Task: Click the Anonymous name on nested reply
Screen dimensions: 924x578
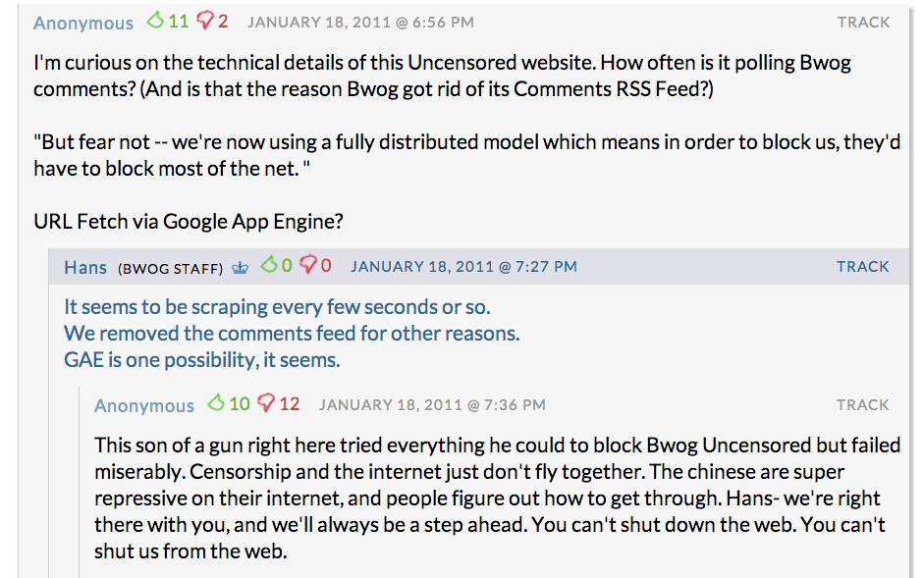Action: [x=144, y=405]
